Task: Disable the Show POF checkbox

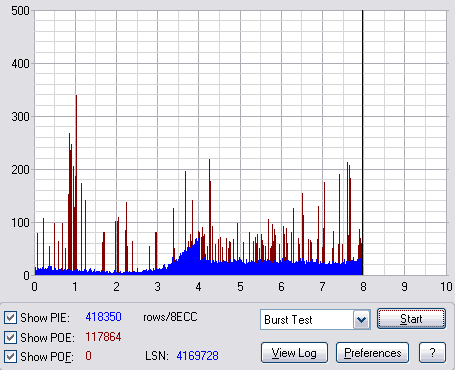Action: click(10, 357)
